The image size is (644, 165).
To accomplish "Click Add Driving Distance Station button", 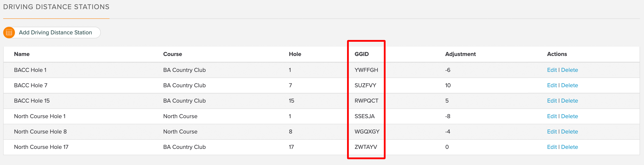I will coord(52,32).
